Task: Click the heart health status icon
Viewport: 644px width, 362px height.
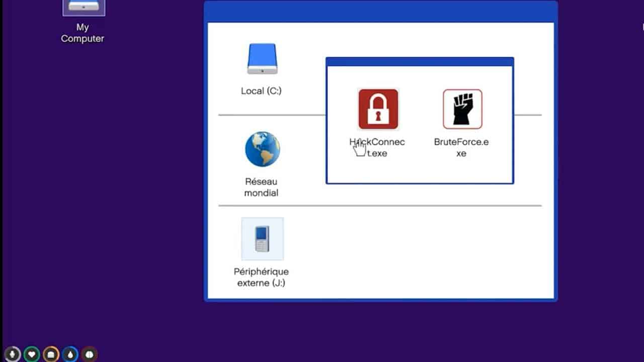Action: coord(32,354)
